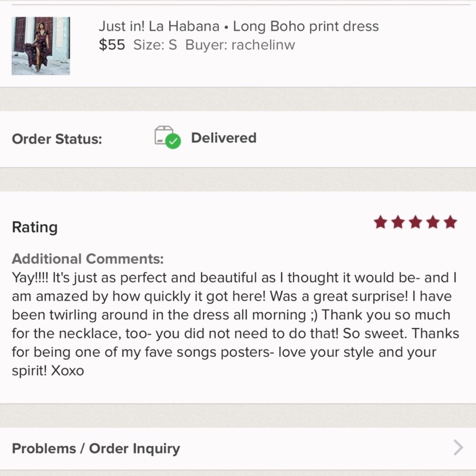The width and height of the screenshot is (476, 476).
Task: Open the La Habana dress product thumbnail
Action: [41, 46]
